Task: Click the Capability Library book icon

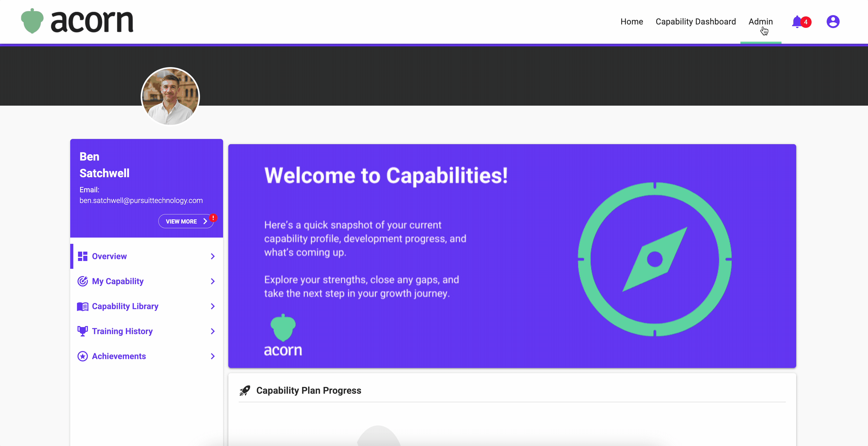Action: (x=82, y=307)
